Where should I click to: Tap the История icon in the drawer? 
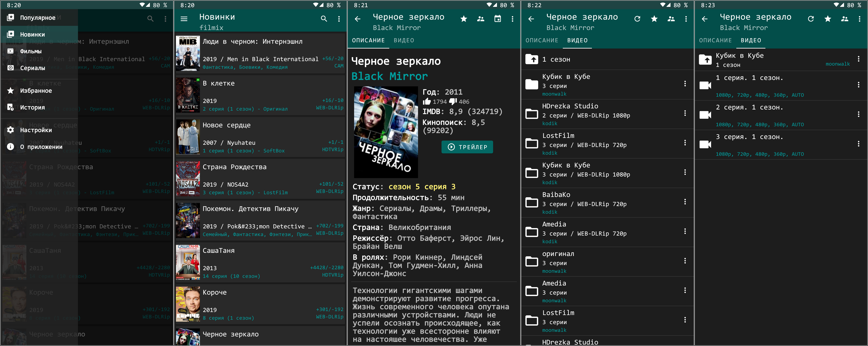(10, 107)
